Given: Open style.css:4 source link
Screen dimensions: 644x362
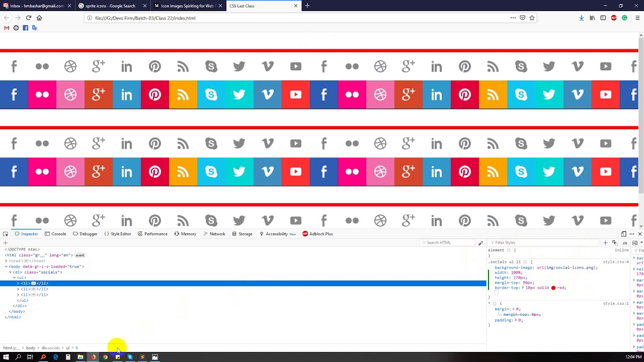Looking at the screenshot, I should point(616,262).
